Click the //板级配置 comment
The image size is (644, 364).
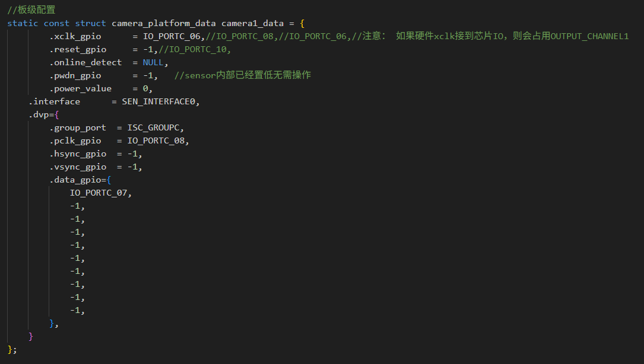click(31, 10)
